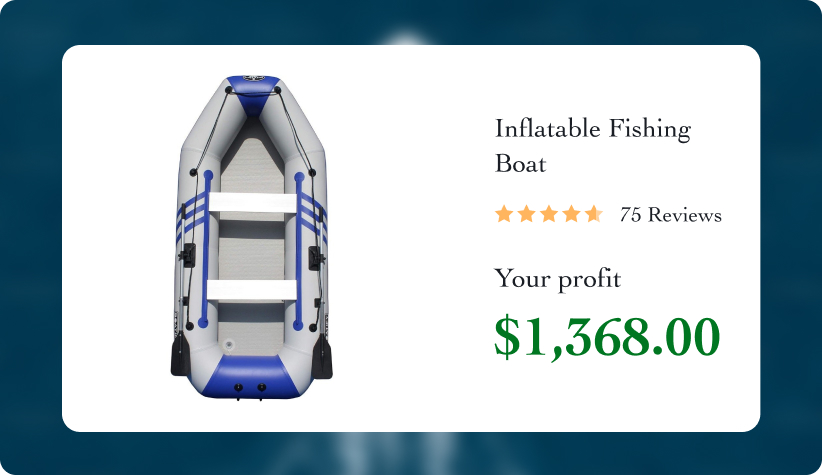This screenshot has width=822, height=475.
Task: Click the gray floor of the boat
Action: 251,245
